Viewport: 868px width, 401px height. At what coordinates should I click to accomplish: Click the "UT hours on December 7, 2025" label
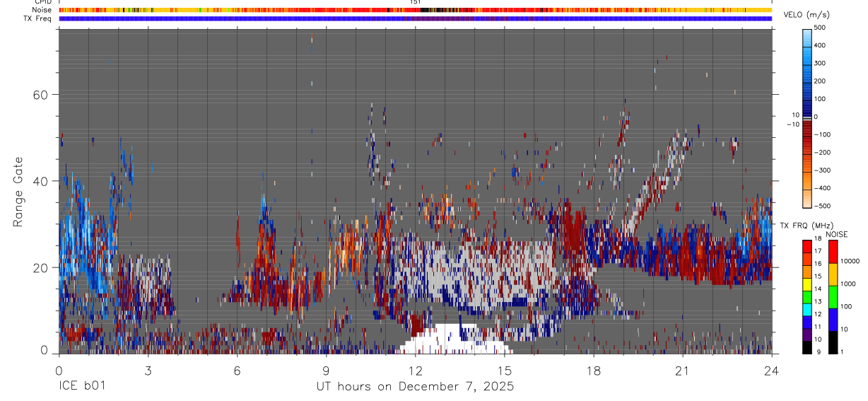pyautogui.click(x=415, y=387)
